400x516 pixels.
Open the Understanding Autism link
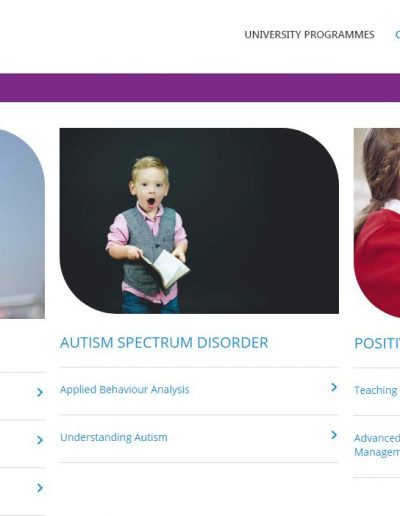pyautogui.click(x=114, y=437)
